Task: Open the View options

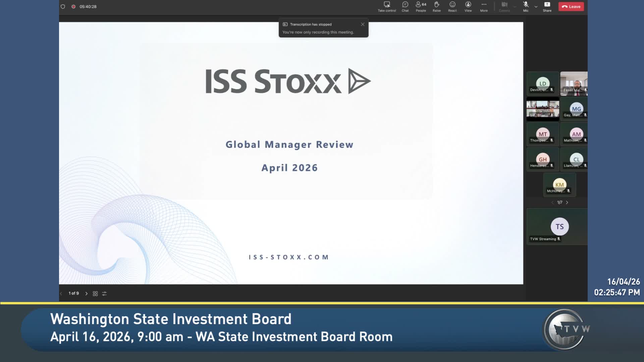Action: 468,6
